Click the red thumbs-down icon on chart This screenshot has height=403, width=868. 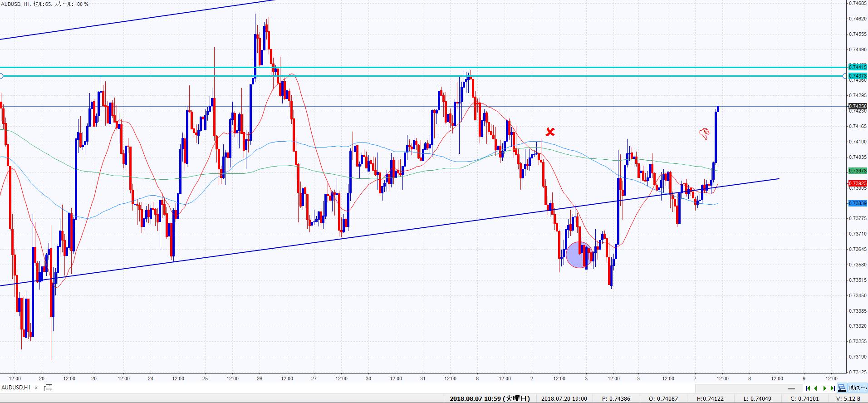point(704,133)
